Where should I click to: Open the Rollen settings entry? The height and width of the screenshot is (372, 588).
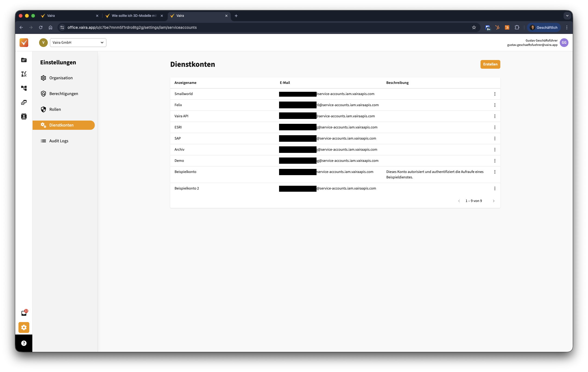coord(55,109)
